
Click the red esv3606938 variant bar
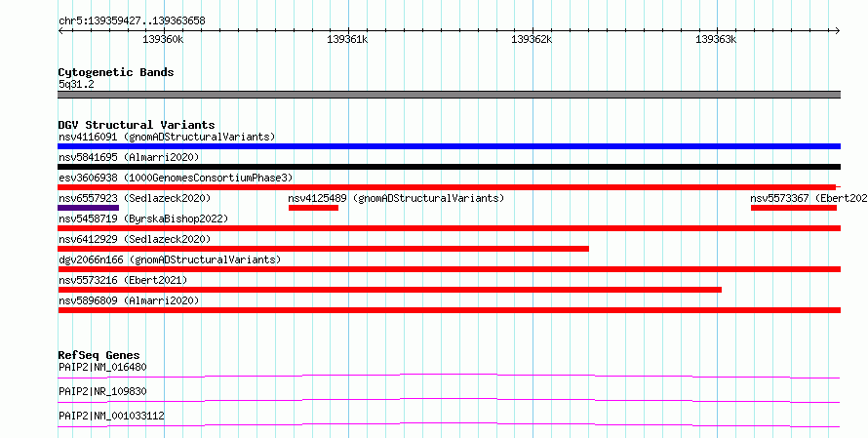449,187
